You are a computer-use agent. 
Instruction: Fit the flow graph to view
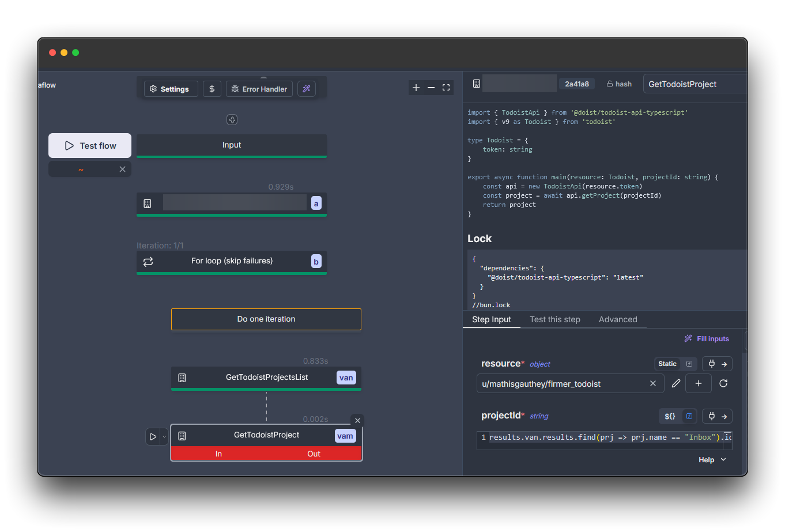446,88
